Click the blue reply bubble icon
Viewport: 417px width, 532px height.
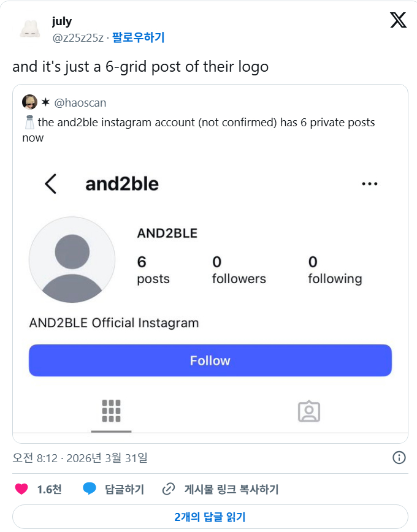[x=90, y=489]
